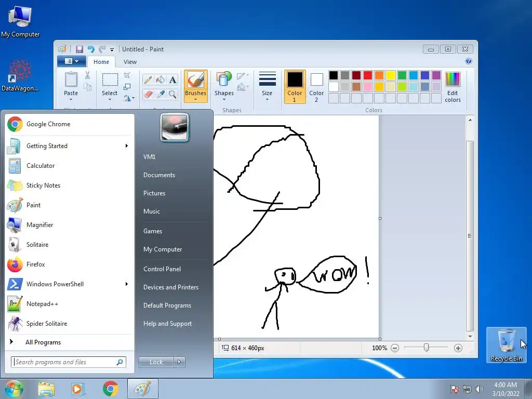This screenshot has height=399, width=532.
Task: Open the shutdown options arrow beside Lock
Action: (179, 362)
